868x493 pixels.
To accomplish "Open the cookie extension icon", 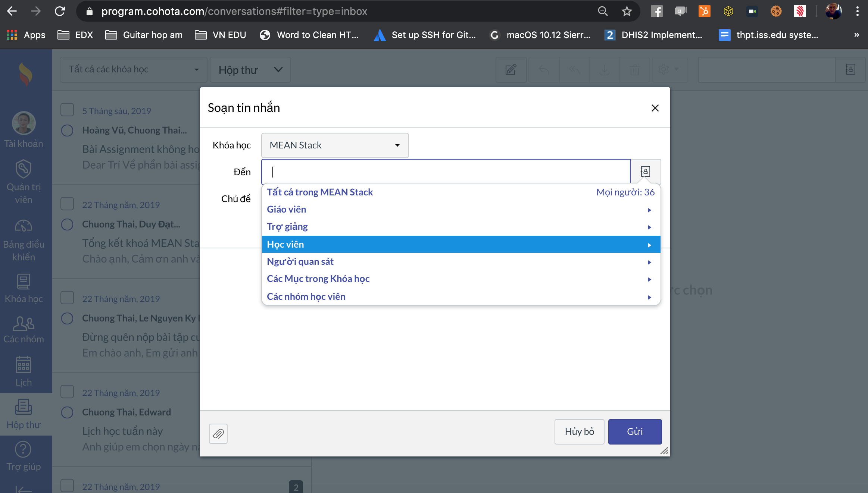I will (776, 12).
